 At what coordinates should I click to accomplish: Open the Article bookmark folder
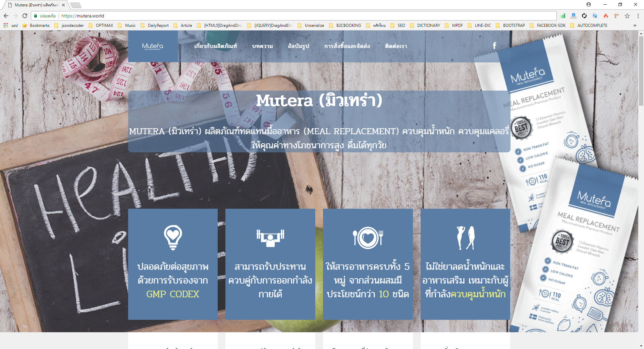(182, 25)
